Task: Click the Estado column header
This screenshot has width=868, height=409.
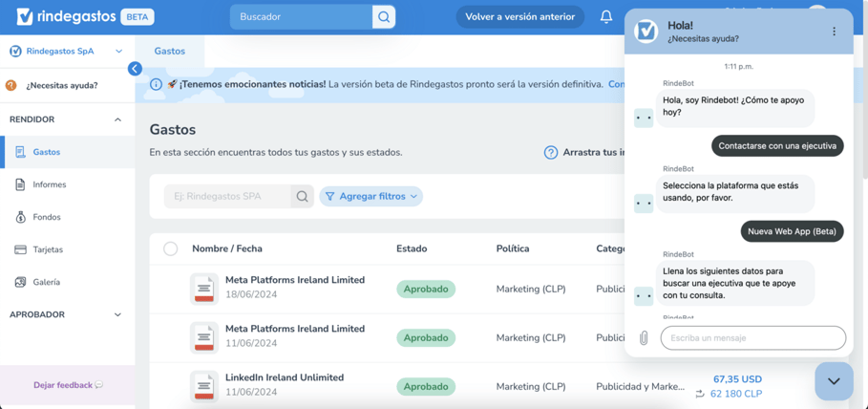Action: pyautogui.click(x=412, y=248)
